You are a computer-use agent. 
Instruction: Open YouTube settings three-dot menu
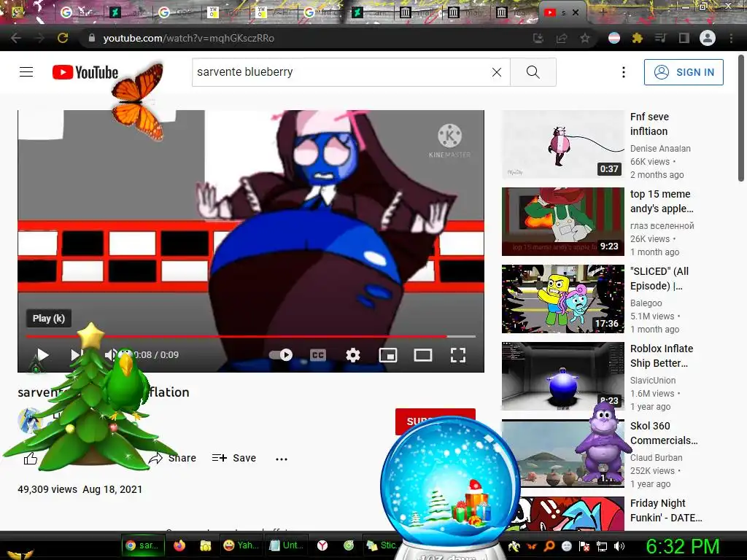click(x=623, y=72)
